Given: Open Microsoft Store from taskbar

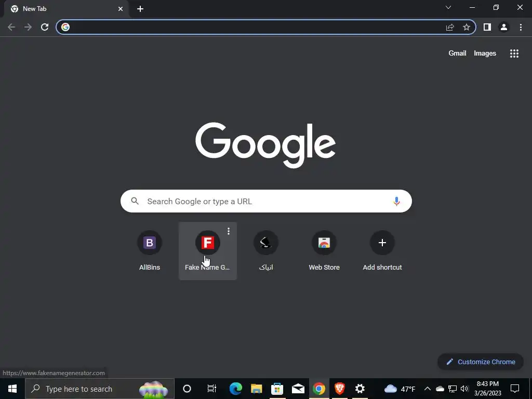Looking at the screenshot, I should click(277, 389).
